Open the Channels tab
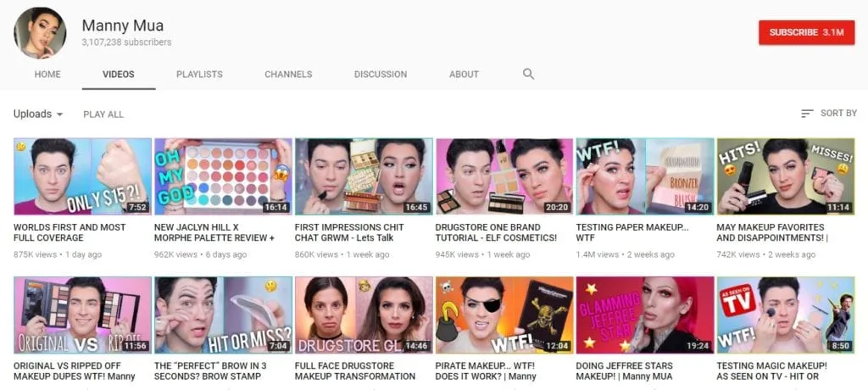This screenshot has width=868, height=390. tap(288, 75)
